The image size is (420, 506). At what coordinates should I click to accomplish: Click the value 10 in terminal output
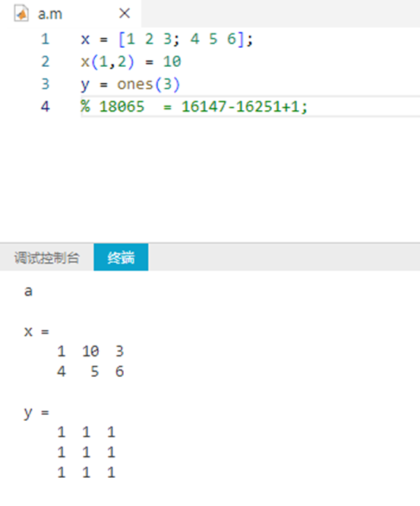(x=90, y=352)
